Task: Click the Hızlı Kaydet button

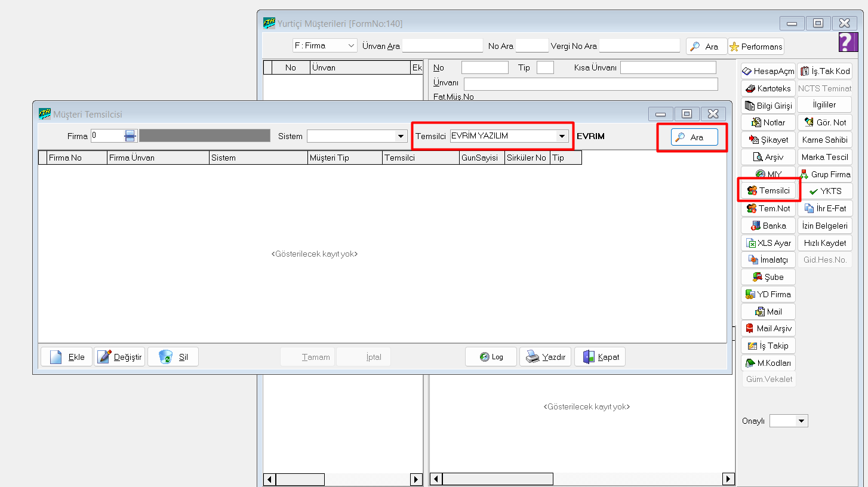Action: [824, 243]
